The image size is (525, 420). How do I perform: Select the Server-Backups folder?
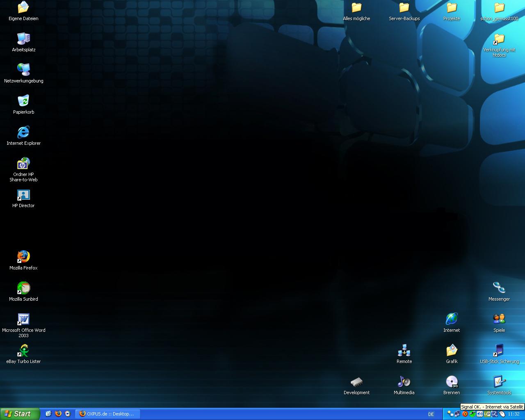404,8
